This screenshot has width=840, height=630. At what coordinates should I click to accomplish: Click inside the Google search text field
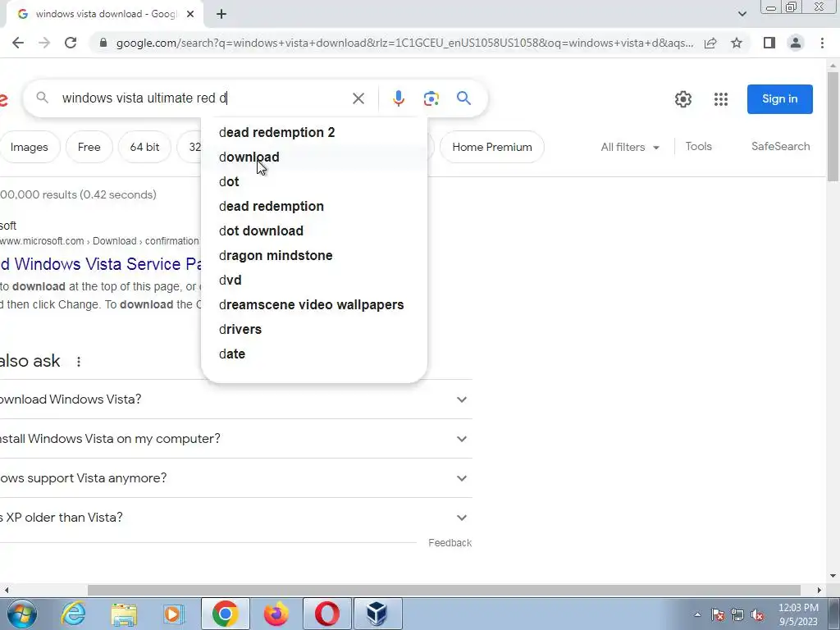[x=203, y=98]
